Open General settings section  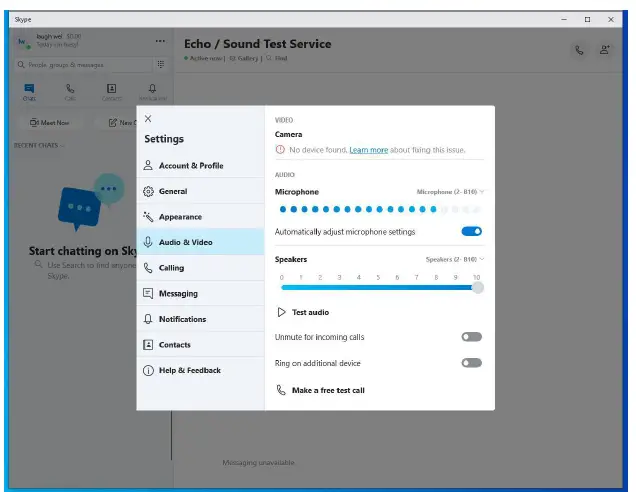tap(200, 191)
